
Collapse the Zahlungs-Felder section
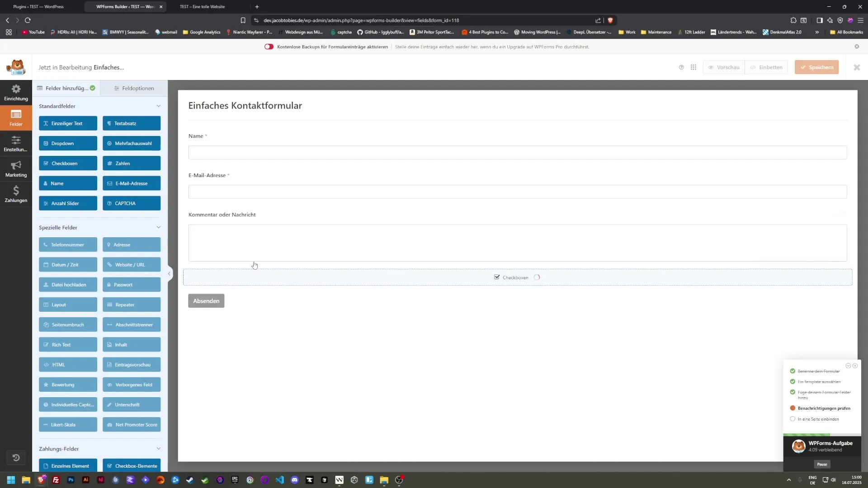tap(159, 448)
